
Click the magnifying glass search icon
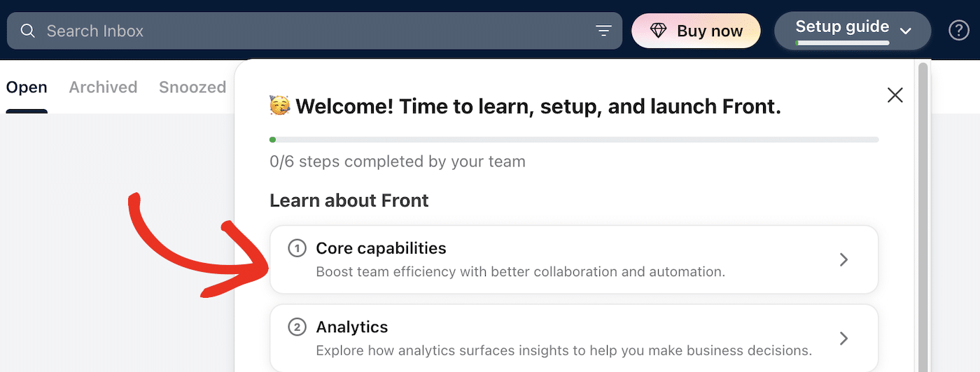(28, 31)
